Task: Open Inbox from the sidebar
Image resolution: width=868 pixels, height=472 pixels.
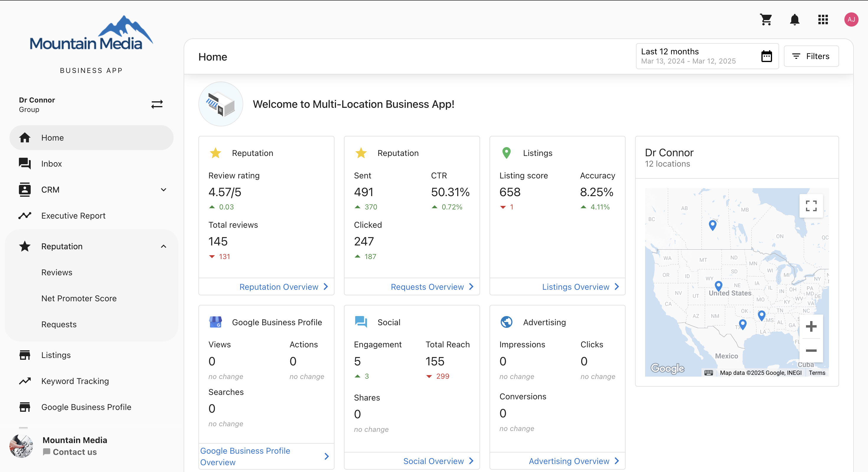Action: [91, 164]
